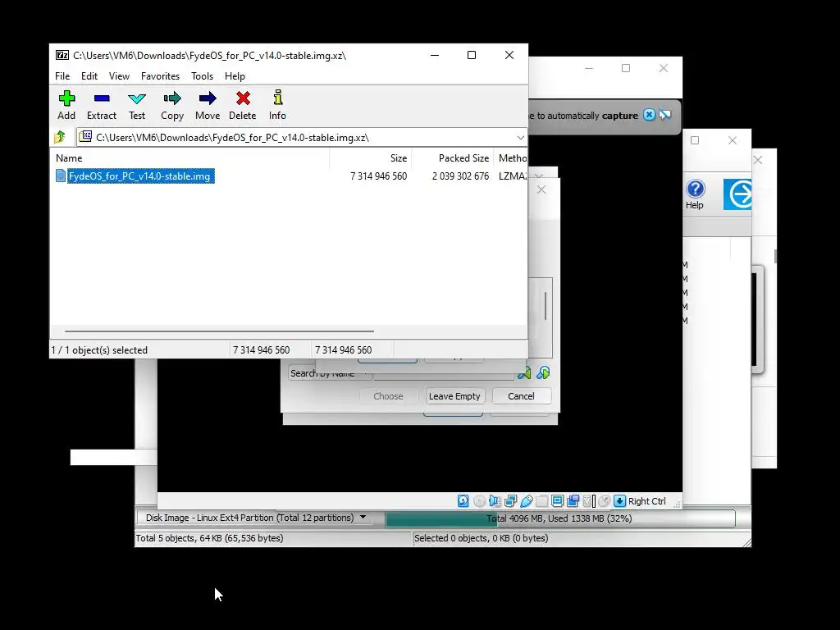This screenshot has width=840, height=630.
Task: Open the Edit menu
Action: click(89, 76)
